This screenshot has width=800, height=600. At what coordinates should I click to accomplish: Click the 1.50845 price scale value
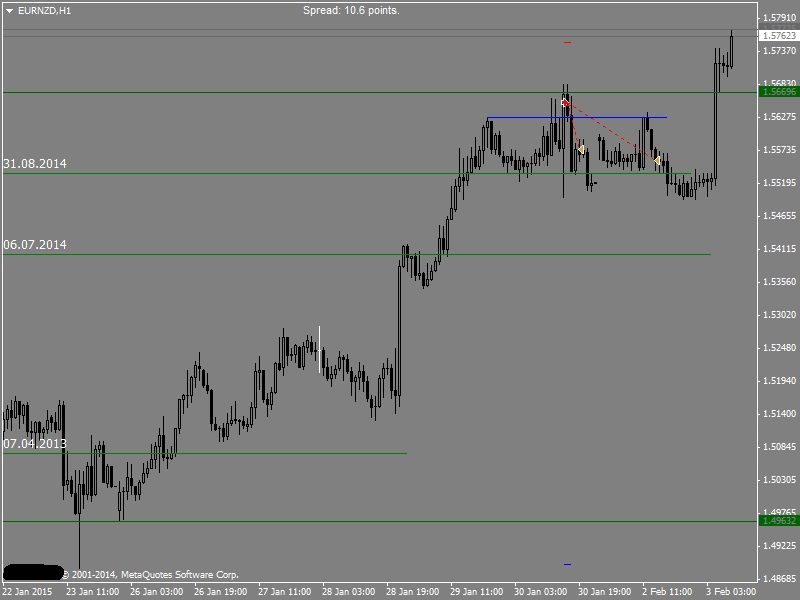779,447
